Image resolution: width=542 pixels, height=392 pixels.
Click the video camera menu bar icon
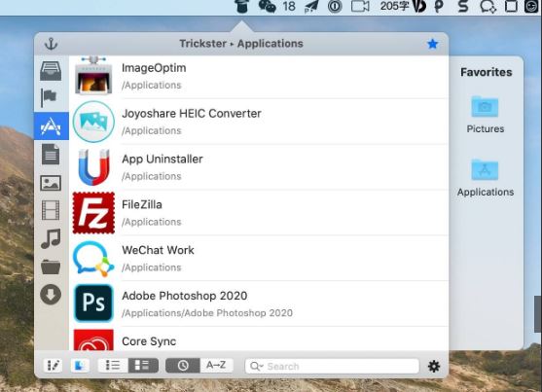pos(360,6)
